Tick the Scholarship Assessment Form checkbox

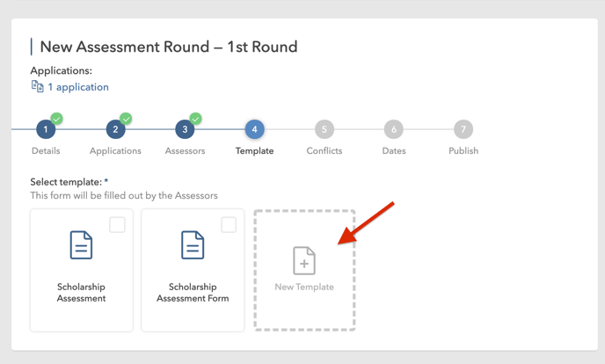[x=229, y=225]
